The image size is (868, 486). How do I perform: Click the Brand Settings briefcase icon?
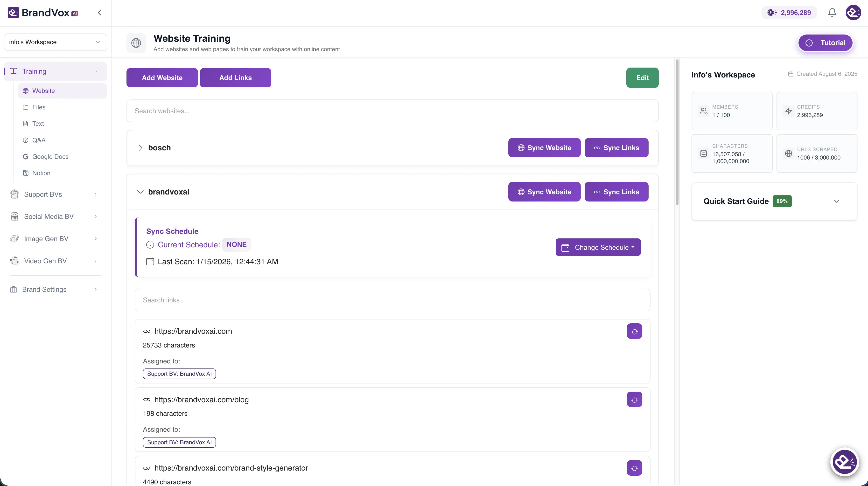point(14,290)
